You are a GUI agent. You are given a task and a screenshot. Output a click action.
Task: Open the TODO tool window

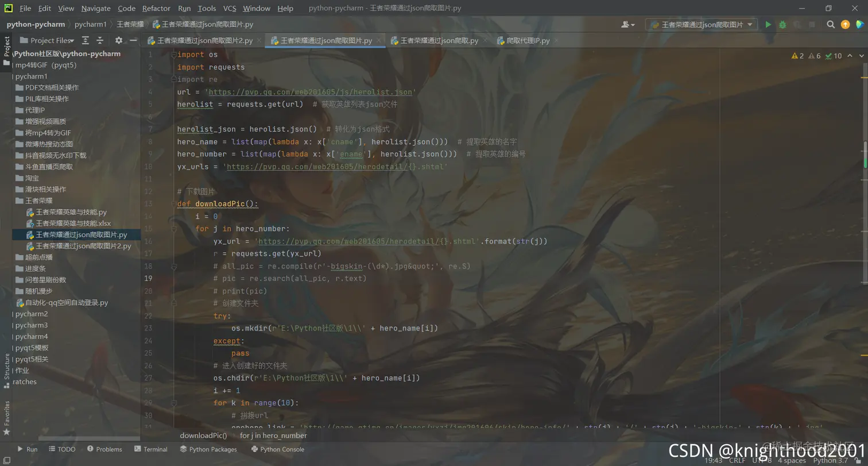coord(62,449)
